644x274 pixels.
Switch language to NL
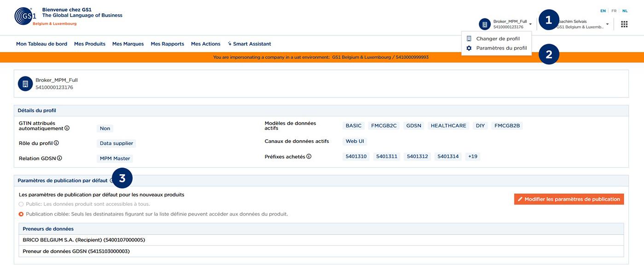click(625, 11)
